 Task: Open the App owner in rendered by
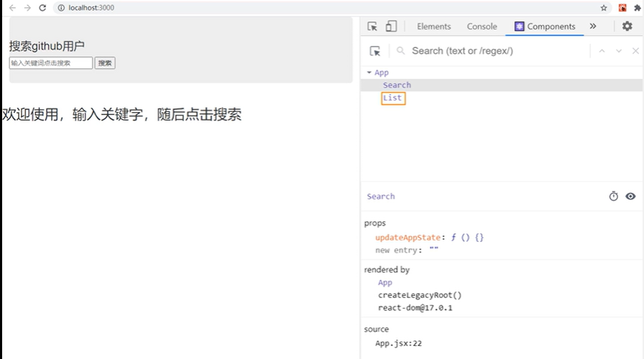click(x=385, y=283)
